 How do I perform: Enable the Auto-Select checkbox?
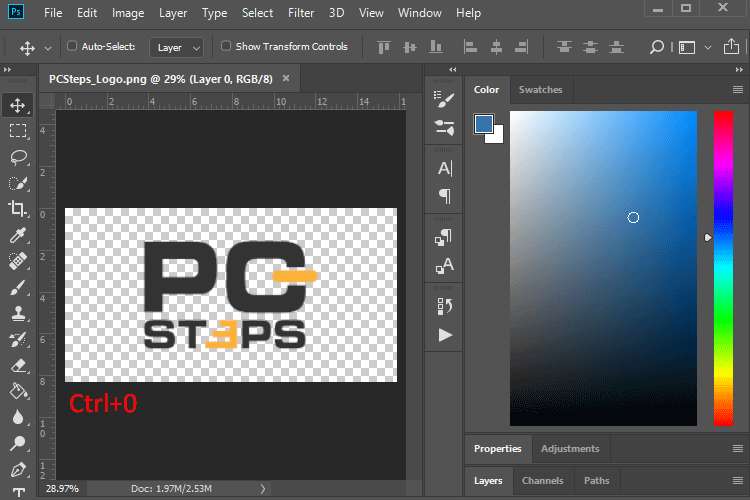coord(72,46)
